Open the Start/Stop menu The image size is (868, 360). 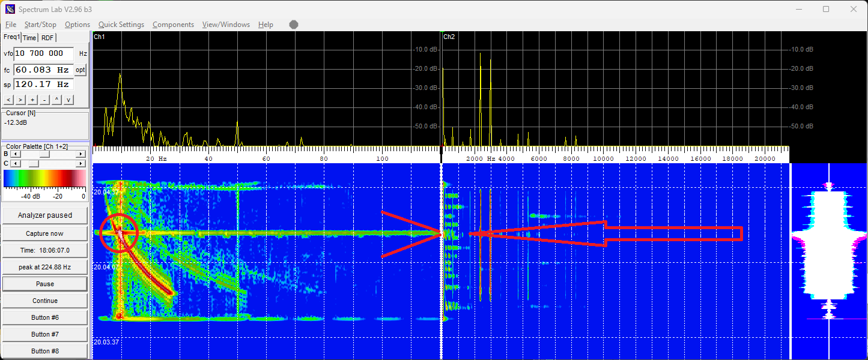pos(40,25)
